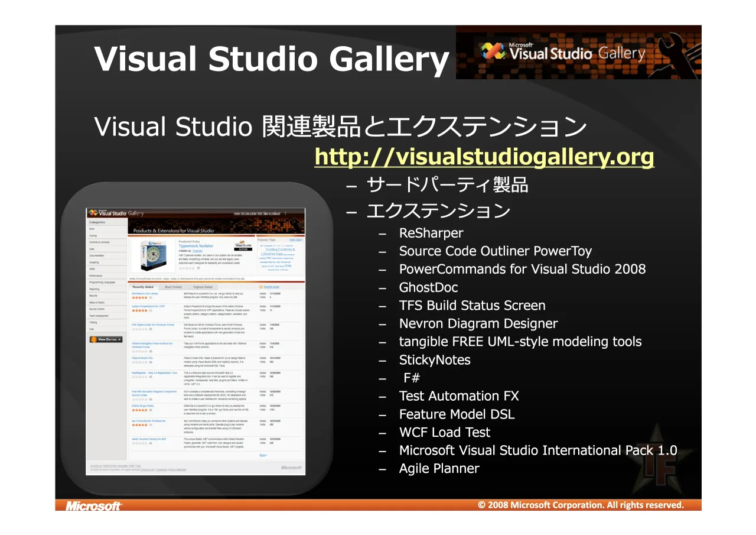
Task: Switch to the Recently Added tab
Action: point(143,287)
